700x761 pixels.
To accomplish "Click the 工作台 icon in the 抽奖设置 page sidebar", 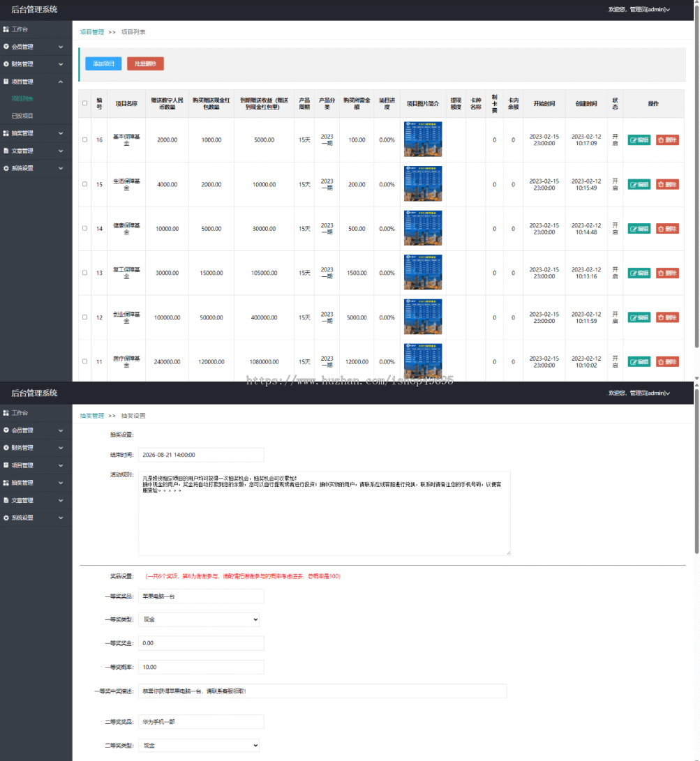I will coord(6,412).
